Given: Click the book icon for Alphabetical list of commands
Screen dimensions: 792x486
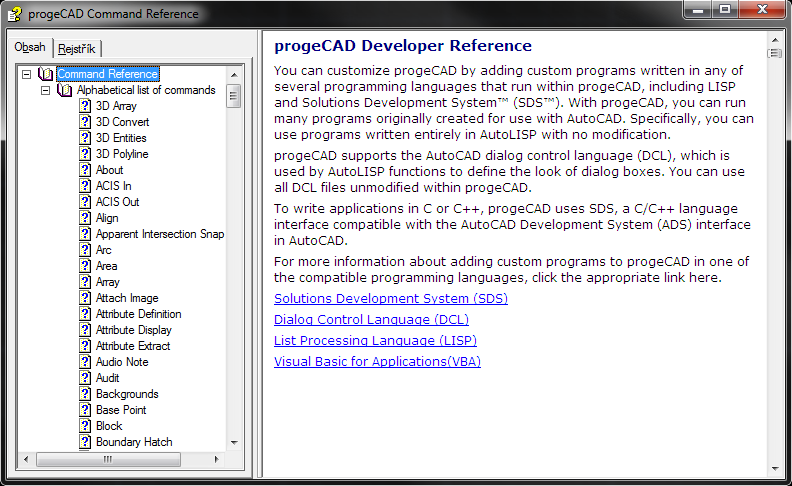Looking at the screenshot, I should pos(65,90).
